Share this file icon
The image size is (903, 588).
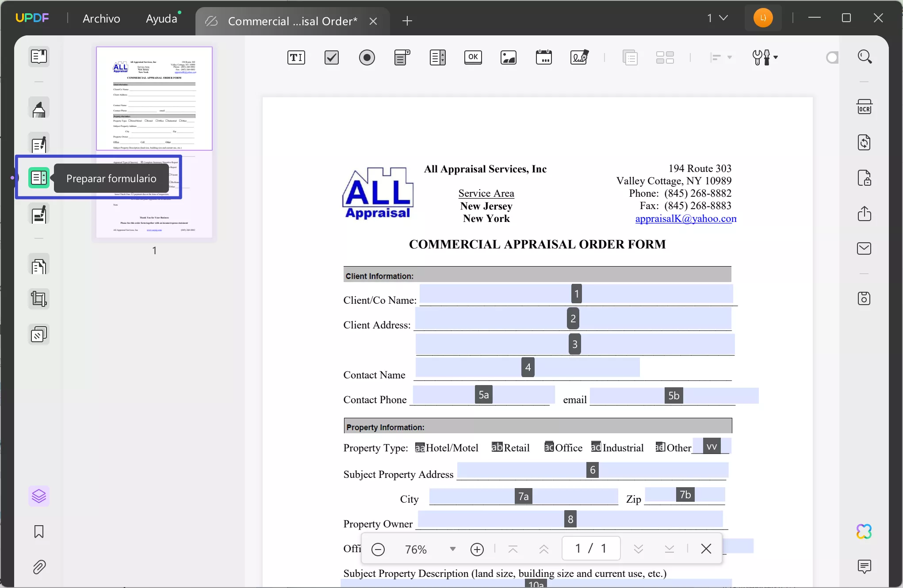coord(864,213)
